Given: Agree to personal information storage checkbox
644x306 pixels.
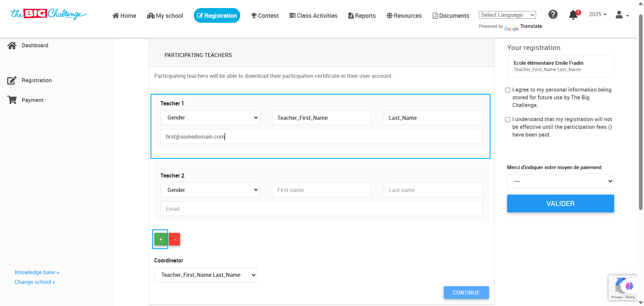Looking at the screenshot, I should point(507,90).
